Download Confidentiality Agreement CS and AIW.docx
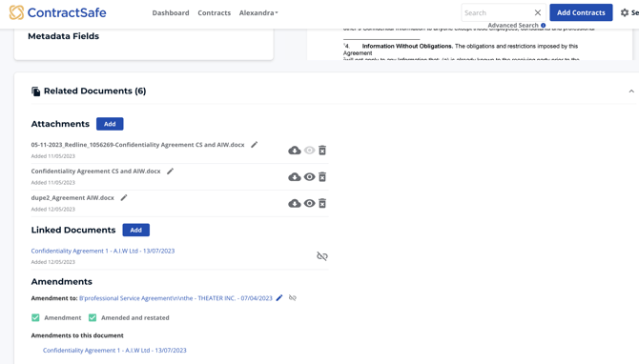This screenshot has width=639, height=364. pos(295,176)
